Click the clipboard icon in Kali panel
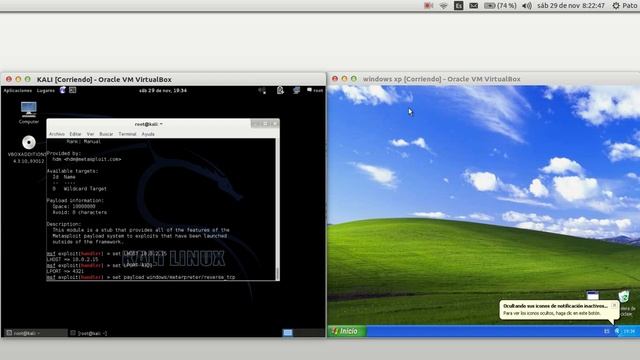Screen dimensions: 640x360 pyautogui.click(x=280, y=91)
